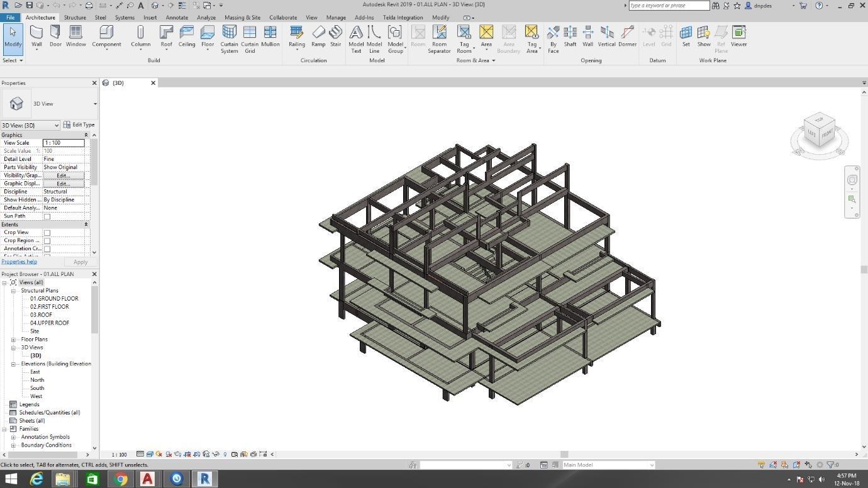
Task: Open the Structure ribbon tab
Action: 75,18
